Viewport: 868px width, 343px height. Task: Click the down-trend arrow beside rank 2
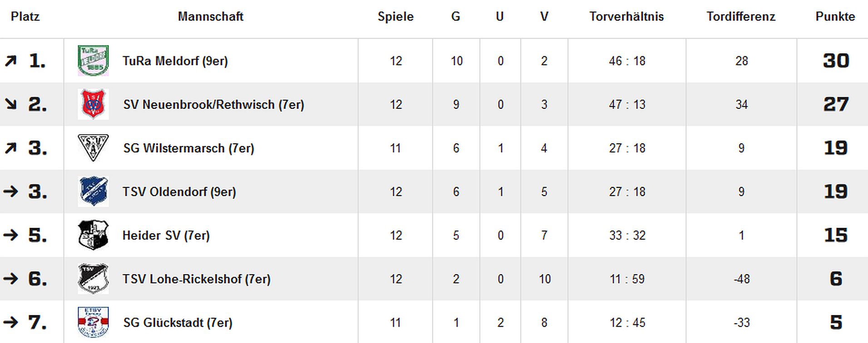tap(10, 104)
